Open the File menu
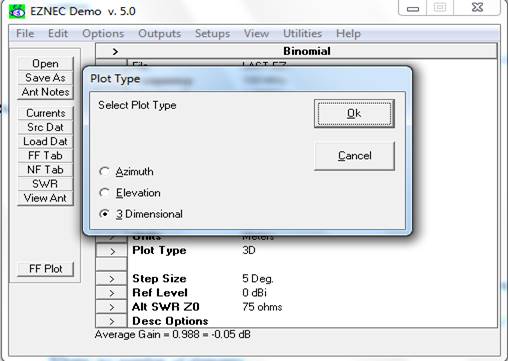 pos(25,34)
